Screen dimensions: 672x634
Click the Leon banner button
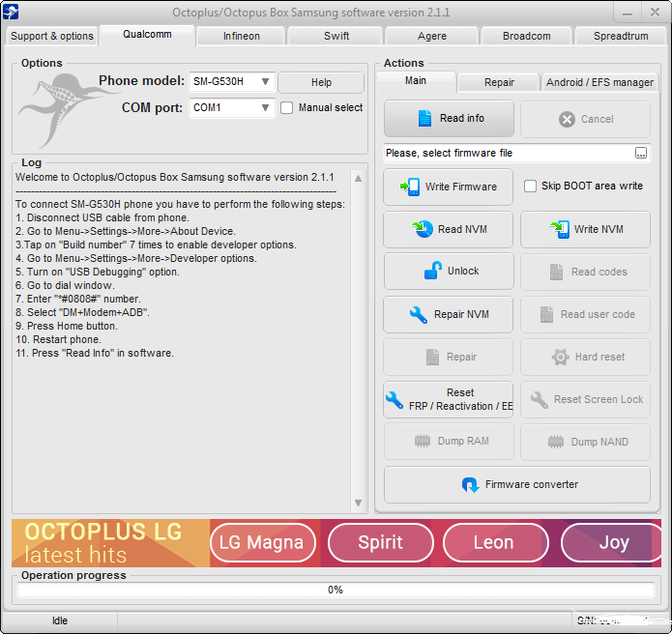[x=495, y=542]
